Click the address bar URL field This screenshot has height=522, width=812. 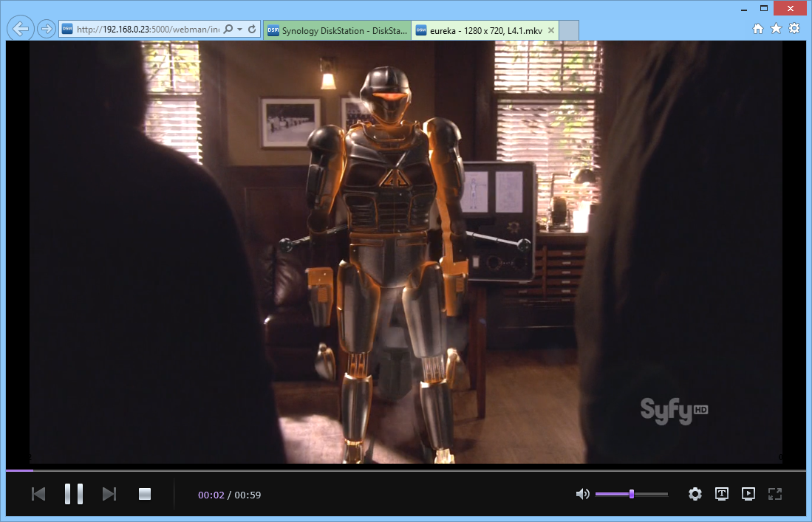[148, 30]
